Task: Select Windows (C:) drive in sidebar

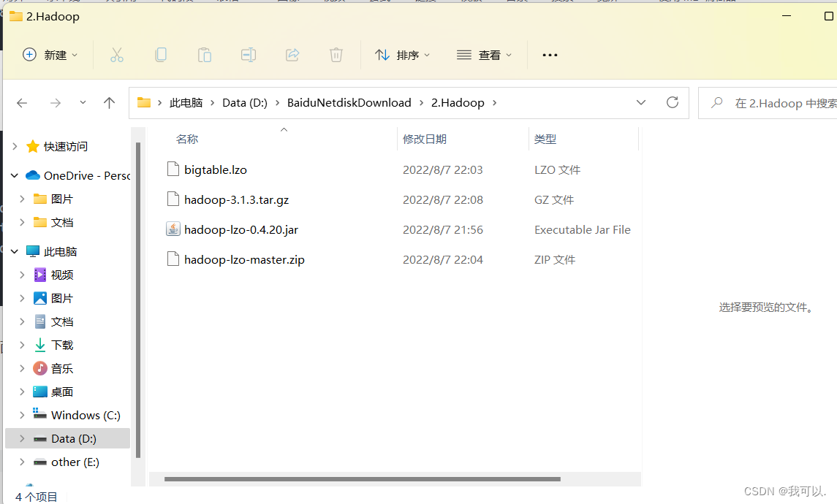Action: click(x=86, y=415)
